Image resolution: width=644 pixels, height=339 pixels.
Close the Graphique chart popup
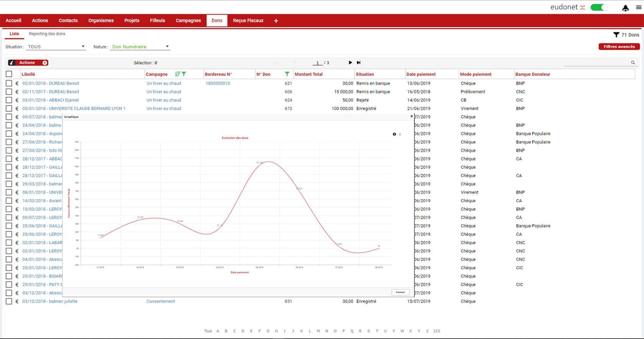(411, 116)
